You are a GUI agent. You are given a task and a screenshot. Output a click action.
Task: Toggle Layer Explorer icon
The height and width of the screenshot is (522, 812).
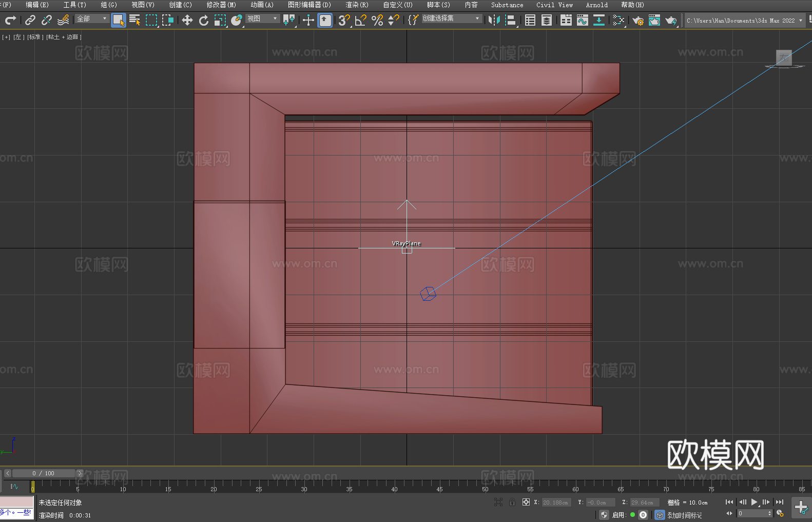click(x=547, y=20)
